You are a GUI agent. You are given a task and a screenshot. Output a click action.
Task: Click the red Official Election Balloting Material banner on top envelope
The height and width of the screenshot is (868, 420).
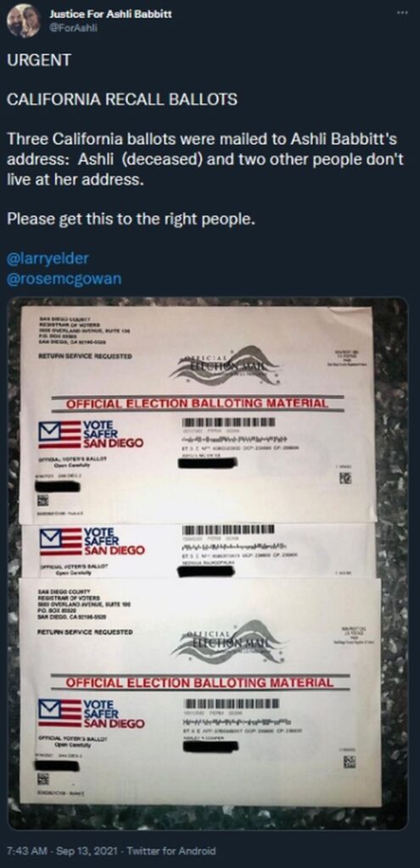197,403
